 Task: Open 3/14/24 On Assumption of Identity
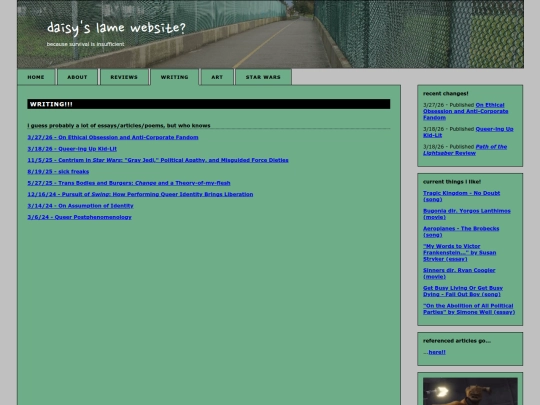tap(80, 205)
